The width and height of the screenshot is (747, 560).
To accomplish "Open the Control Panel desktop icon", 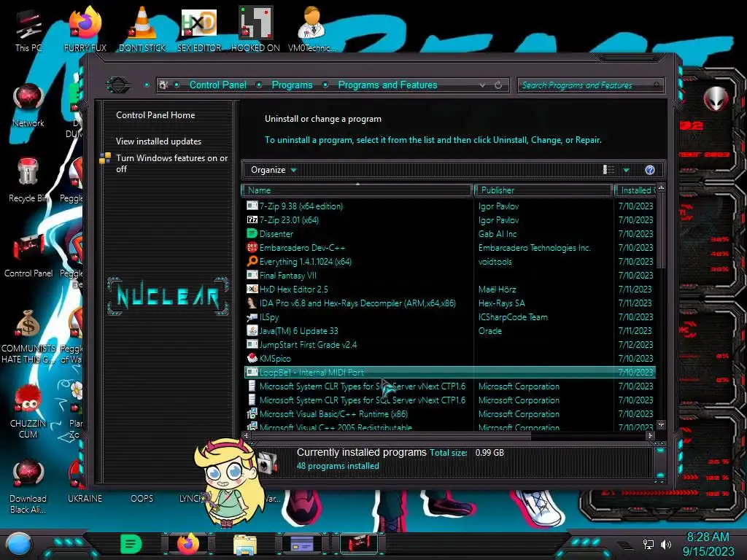I will pos(28,255).
